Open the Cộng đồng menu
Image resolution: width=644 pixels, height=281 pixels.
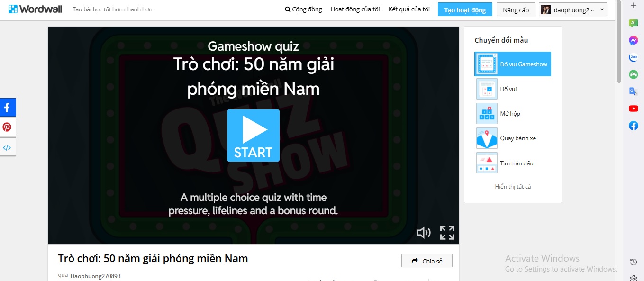click(x=303, y=9)
